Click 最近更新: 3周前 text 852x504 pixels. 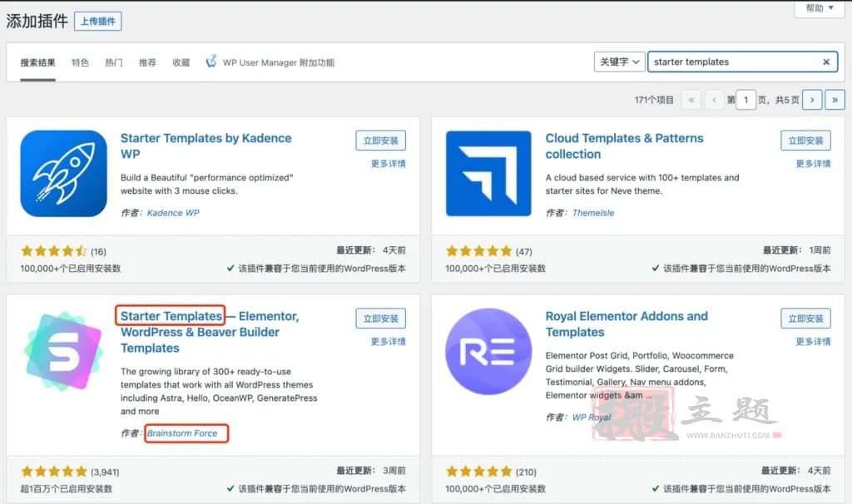tap(370, 471)
